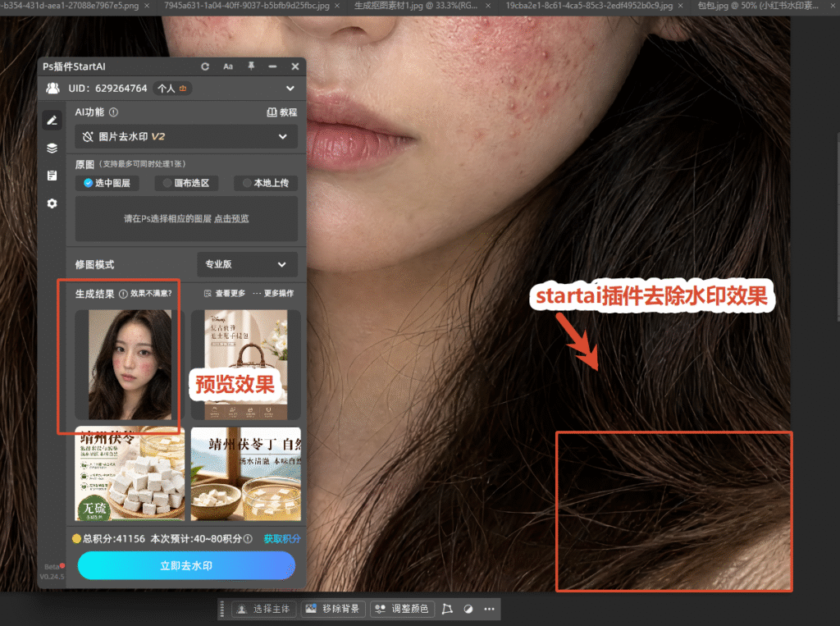
Task: Open the 图片去水印 V2 function dropdown
Action: tap(186, 137)
